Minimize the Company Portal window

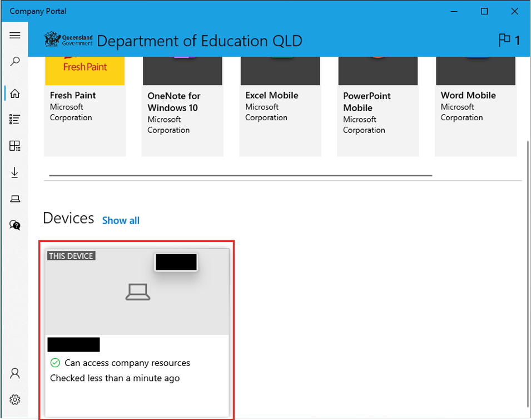454,11
